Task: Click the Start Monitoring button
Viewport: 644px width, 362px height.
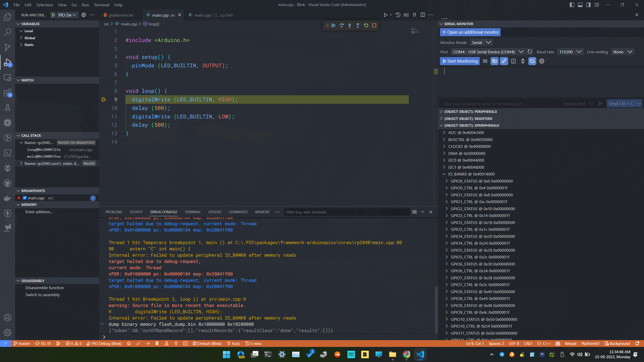Action: [x=460, y=61]
